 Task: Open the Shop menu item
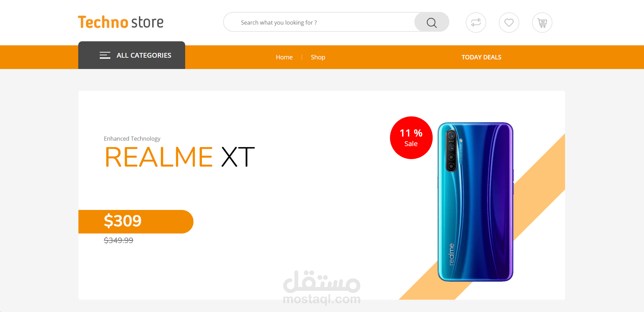point(318,57)
